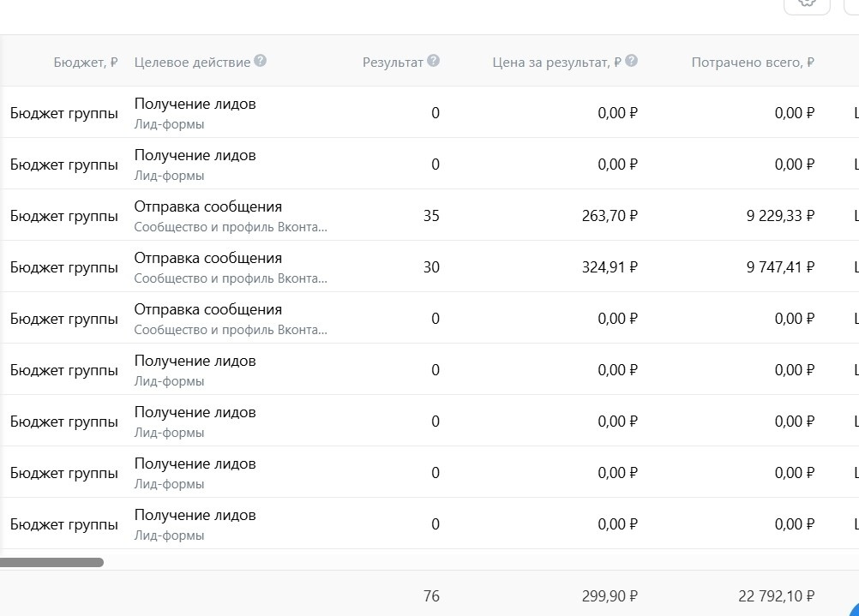The image size is (859, 616).
Task: Open table settings via gear button
Action: coord(807,3)
